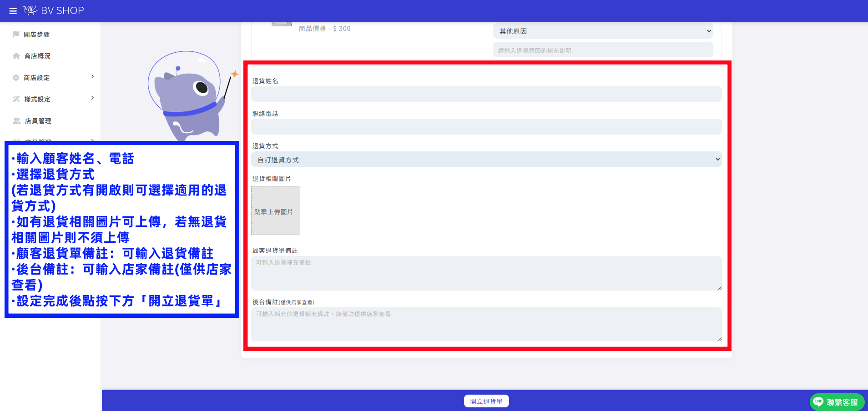The height and width of the screenshot is (411, 868).
Task: Click the 店員管理 people icon
Action: 17,121
